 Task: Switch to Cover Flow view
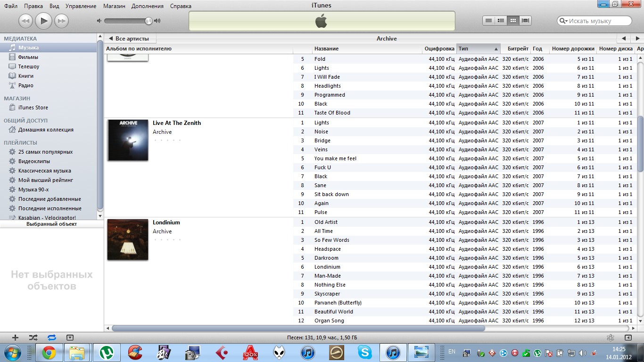point(526,21)
